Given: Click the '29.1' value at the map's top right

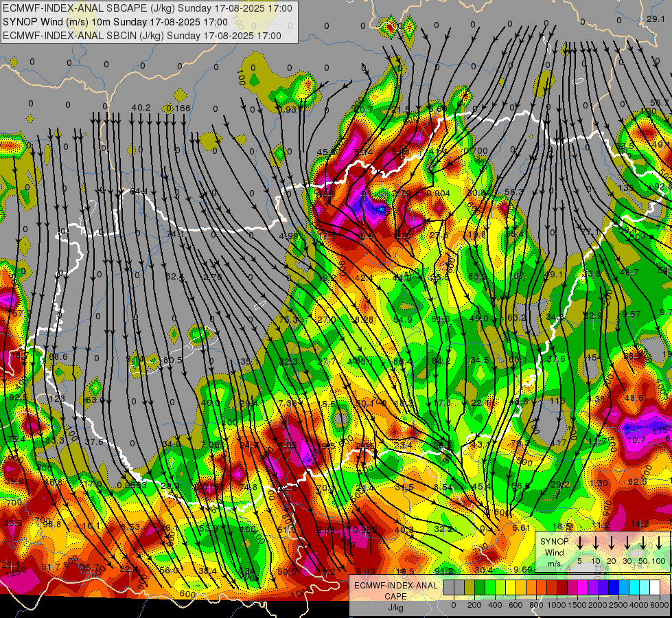Looking at the screenshot, I should (656, 19).
